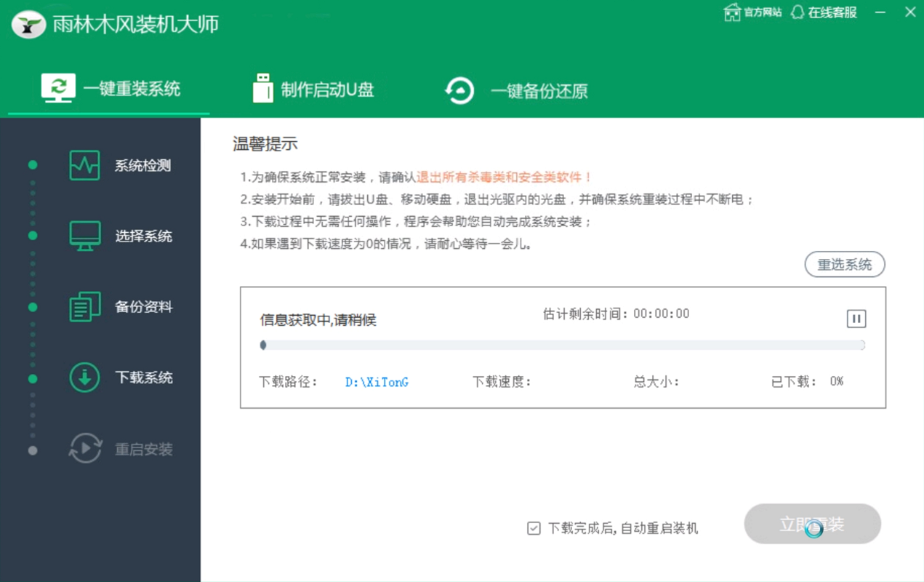Select the 重启安装 step label

point(143,450)
